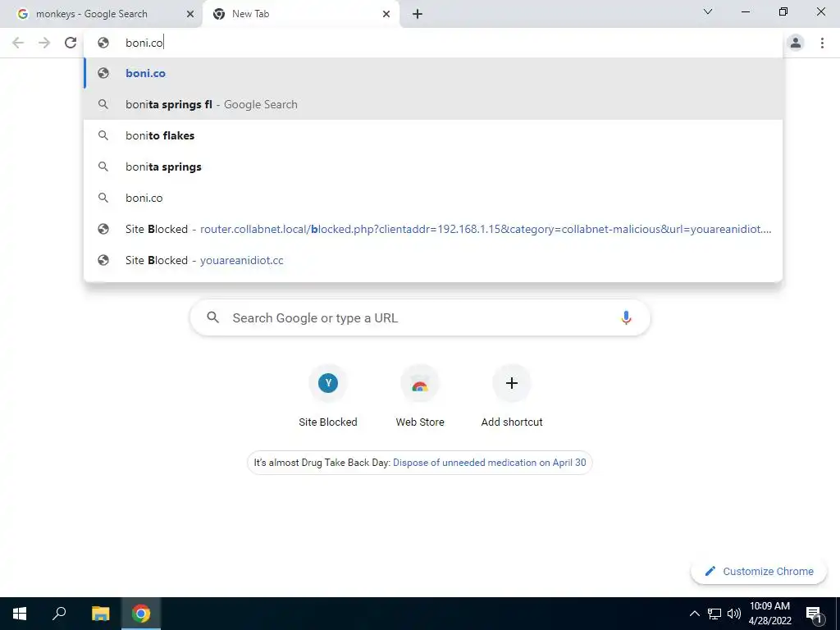Click the Search Google or type a URL box
The image size is (840, 630).
click(x=420, y=317)
